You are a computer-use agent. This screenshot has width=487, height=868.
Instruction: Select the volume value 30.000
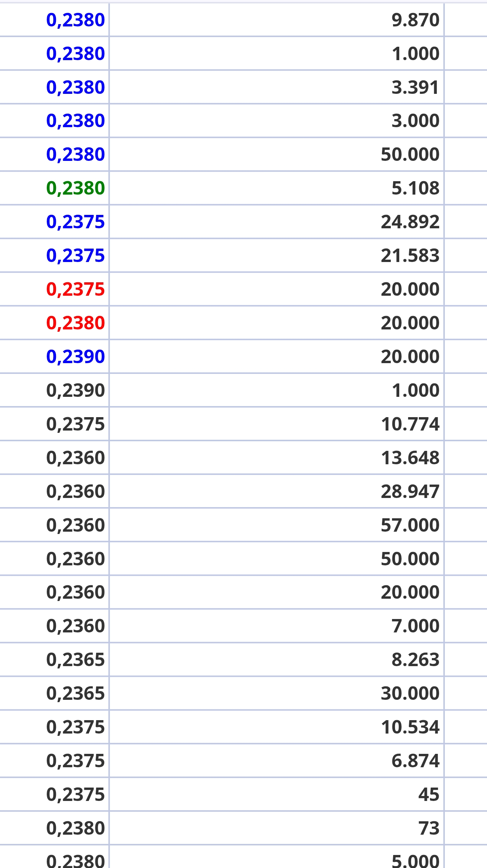[x=410, y=693]
